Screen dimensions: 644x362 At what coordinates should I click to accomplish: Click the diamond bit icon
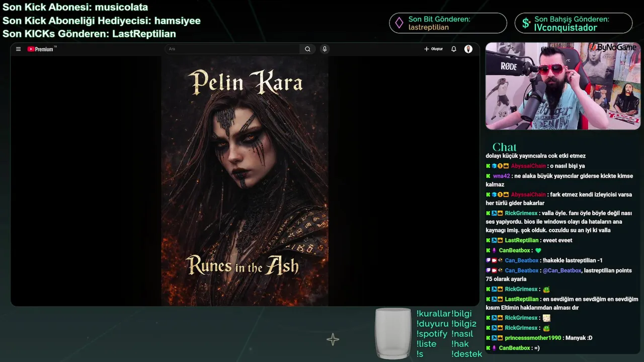click(x=399, y=23)
